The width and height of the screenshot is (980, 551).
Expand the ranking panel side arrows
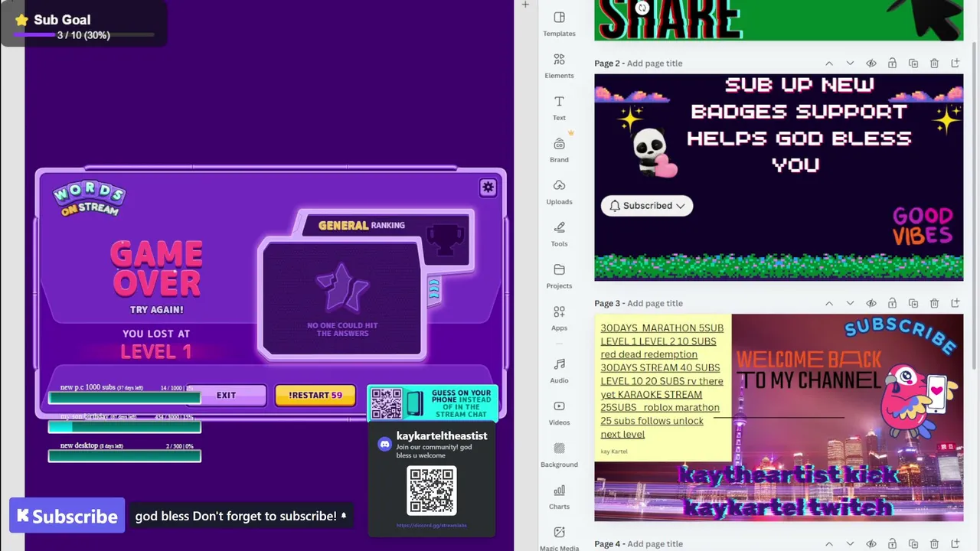(434, 289)
